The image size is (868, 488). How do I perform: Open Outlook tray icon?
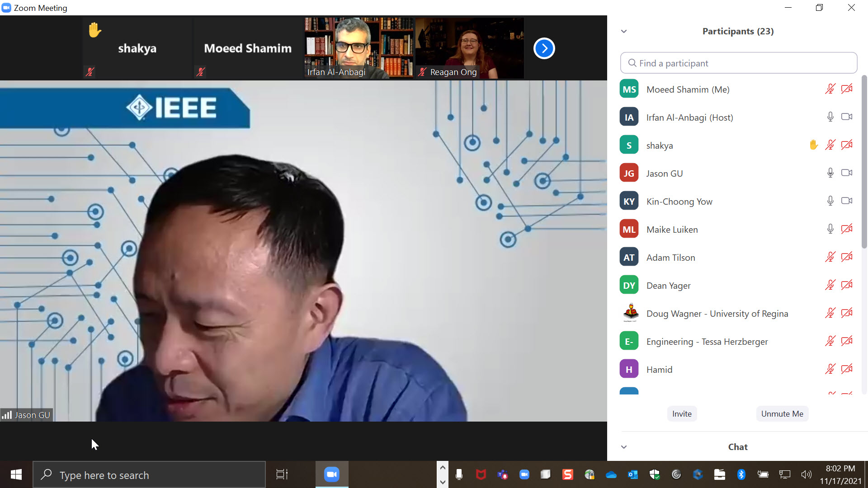632,474
